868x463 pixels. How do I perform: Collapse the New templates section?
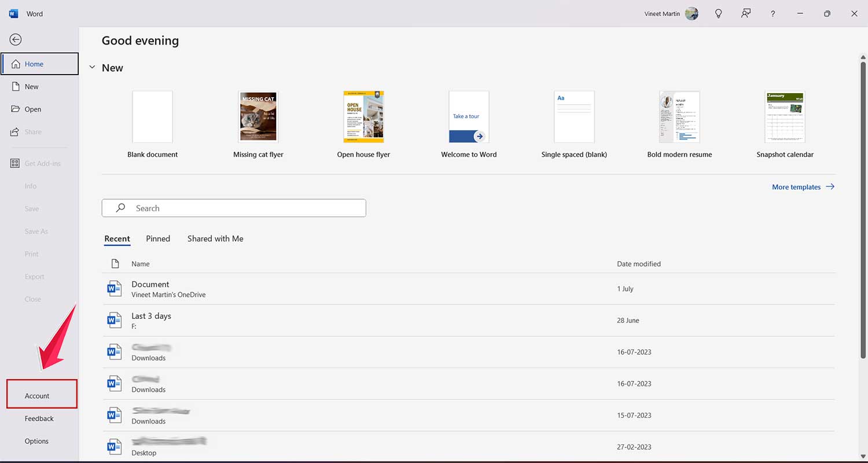click(x=92, y=67)
